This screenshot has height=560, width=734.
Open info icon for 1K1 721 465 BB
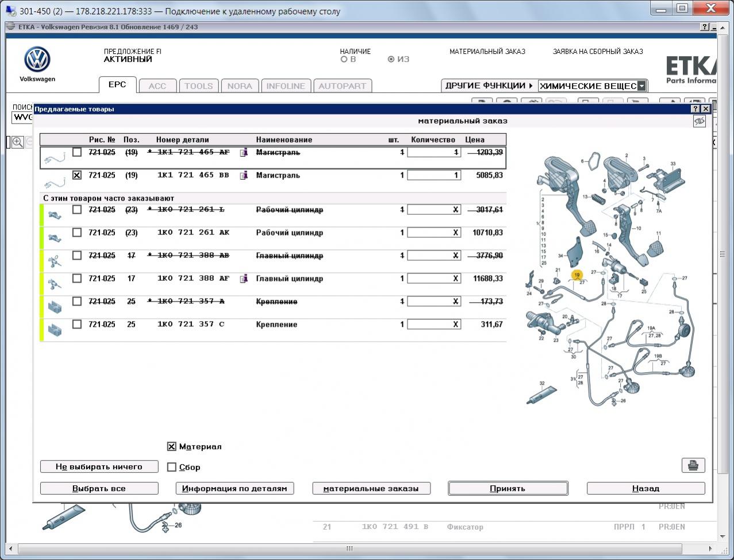coord(244,175)
